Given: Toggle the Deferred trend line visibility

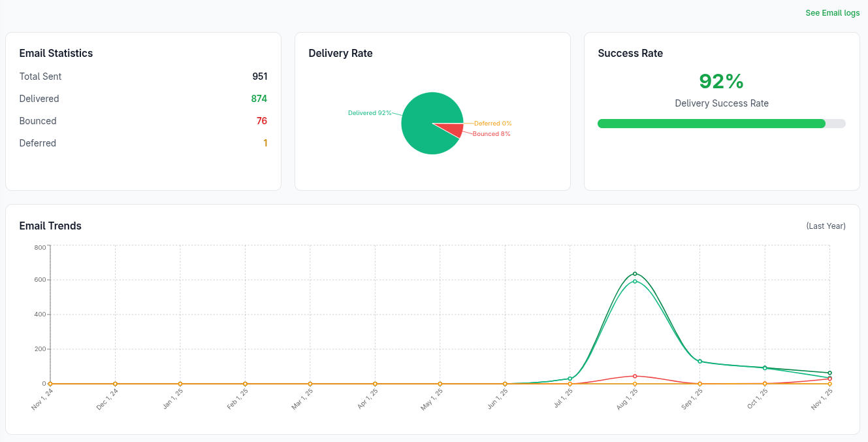Looking at the screenshot, I should (439, 383).
